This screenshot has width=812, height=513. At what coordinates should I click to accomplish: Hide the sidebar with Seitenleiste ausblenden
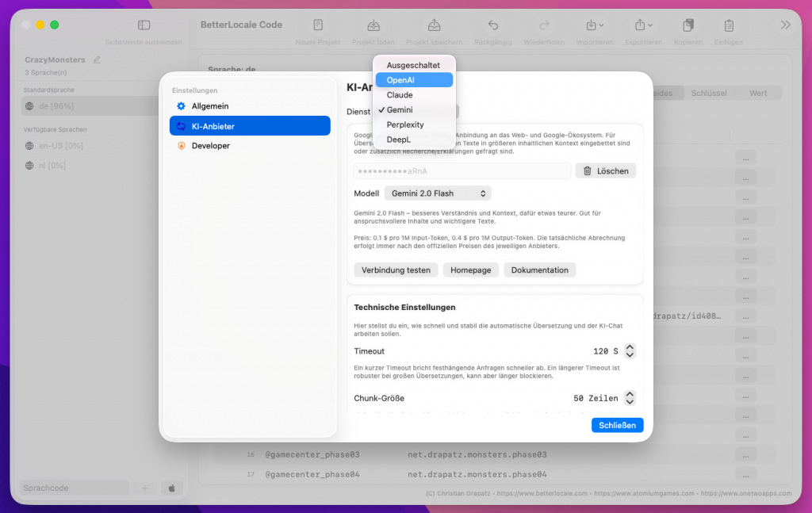coord(144,25)
